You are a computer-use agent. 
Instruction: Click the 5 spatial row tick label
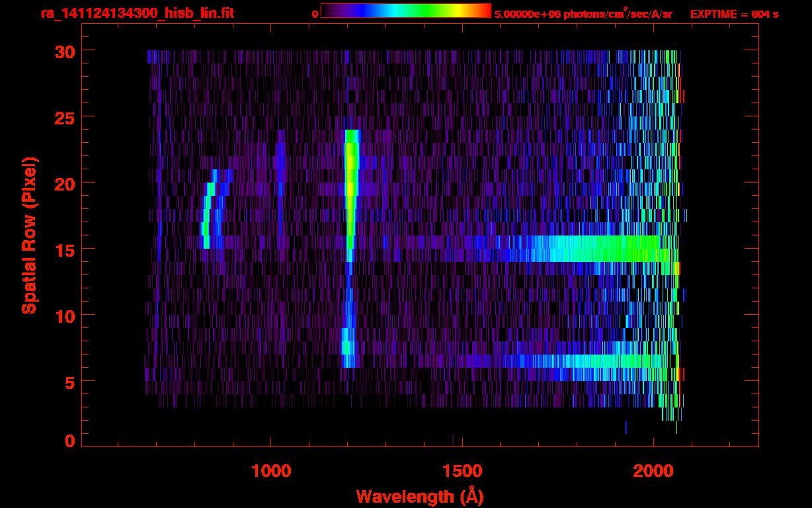click(x=69, y=382)
